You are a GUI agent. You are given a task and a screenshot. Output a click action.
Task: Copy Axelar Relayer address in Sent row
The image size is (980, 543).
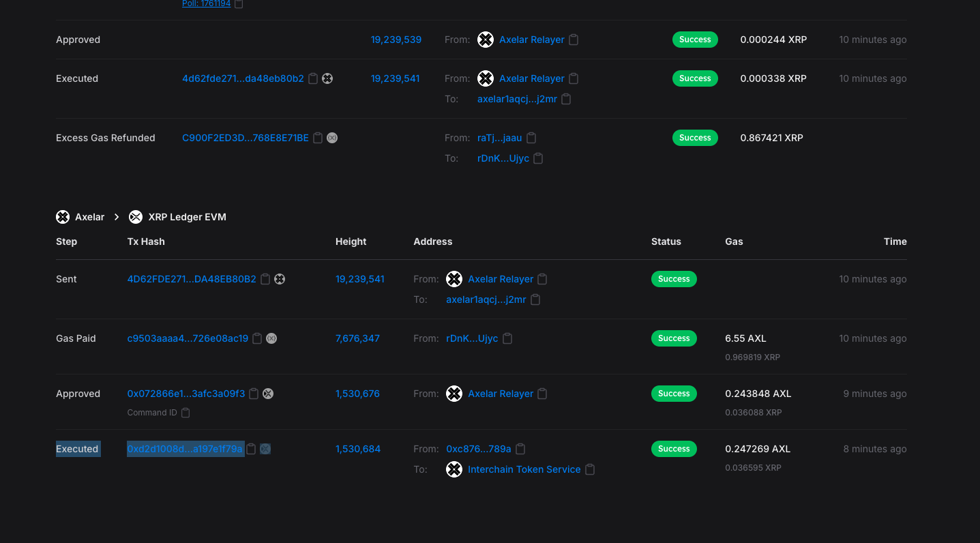542,279
